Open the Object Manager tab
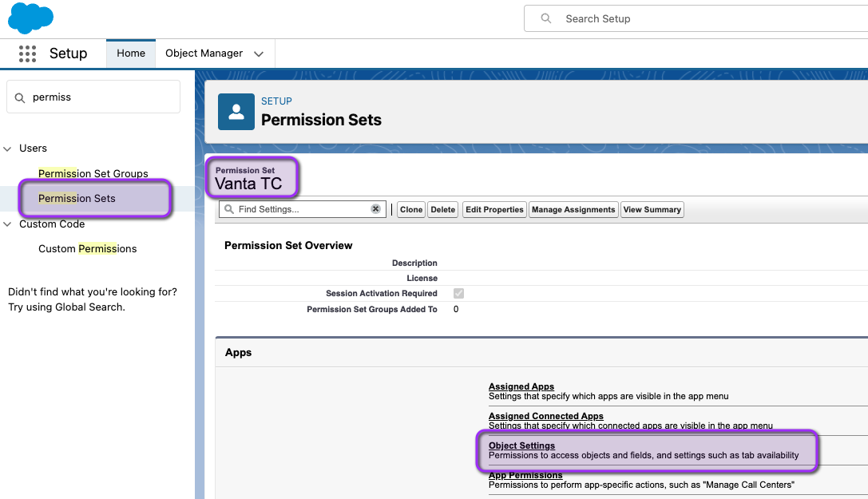The image size is (868, 499). point(204,53)
